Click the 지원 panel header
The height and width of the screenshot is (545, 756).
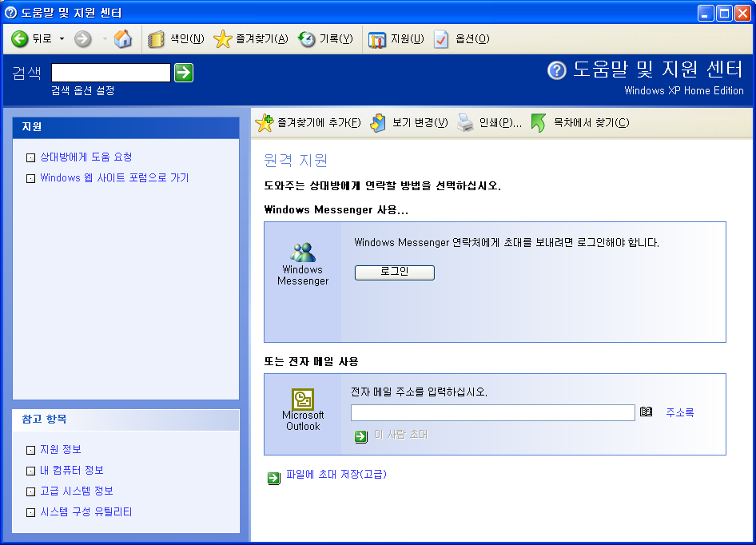click(125, 127)
